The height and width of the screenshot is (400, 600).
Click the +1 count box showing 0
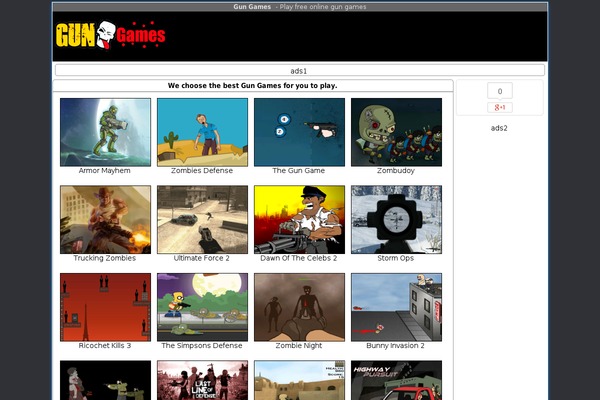pos(500,91)
